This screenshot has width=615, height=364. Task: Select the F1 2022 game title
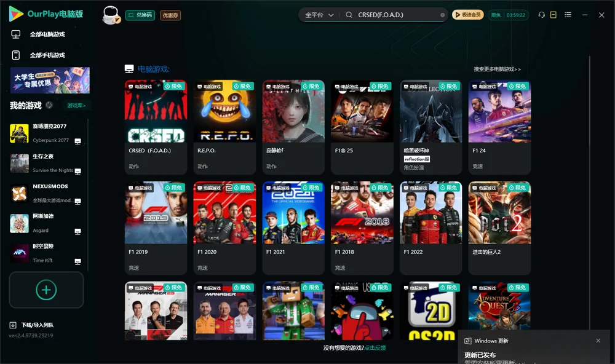coord(413,252)
